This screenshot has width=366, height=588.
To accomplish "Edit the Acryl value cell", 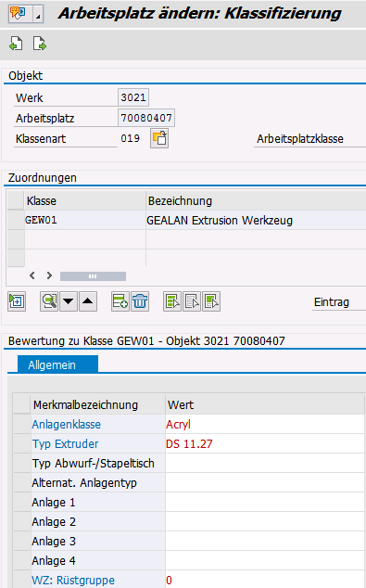I will coord(265,425).
